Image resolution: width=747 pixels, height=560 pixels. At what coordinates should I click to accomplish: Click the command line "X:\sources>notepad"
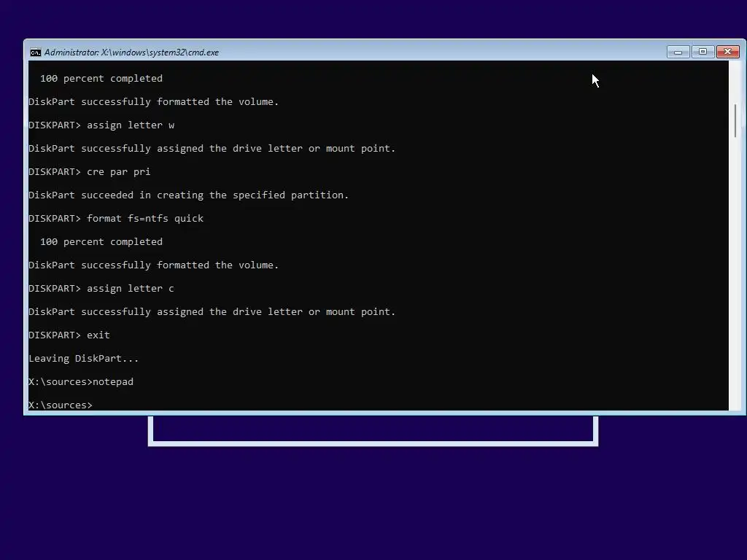click(x=81, y=382)
